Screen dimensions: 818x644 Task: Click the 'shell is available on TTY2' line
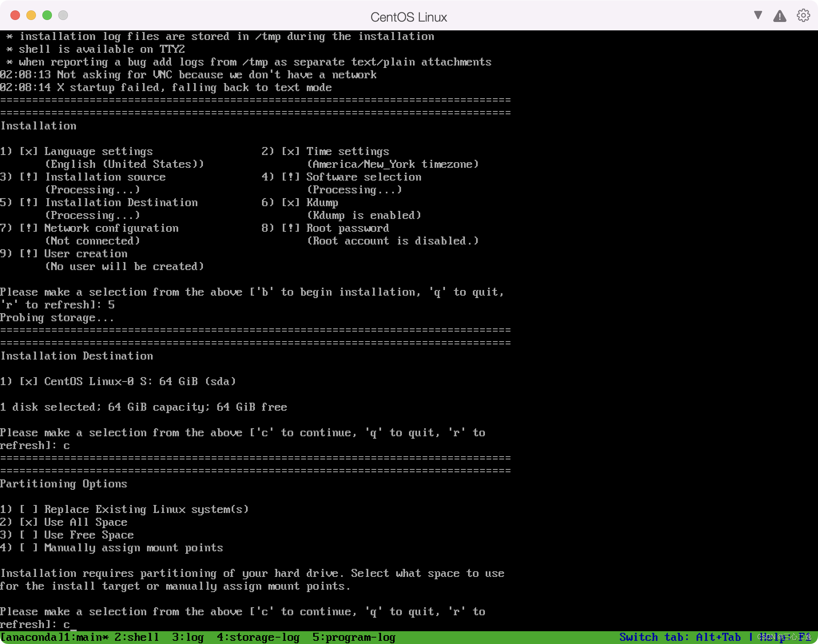pos(95,49)
